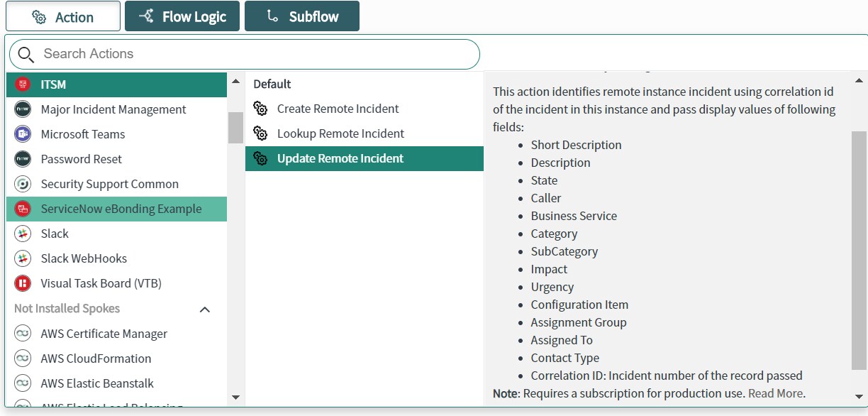
Task: Click spoke list scroll down arrow
Action: point(236,398)
